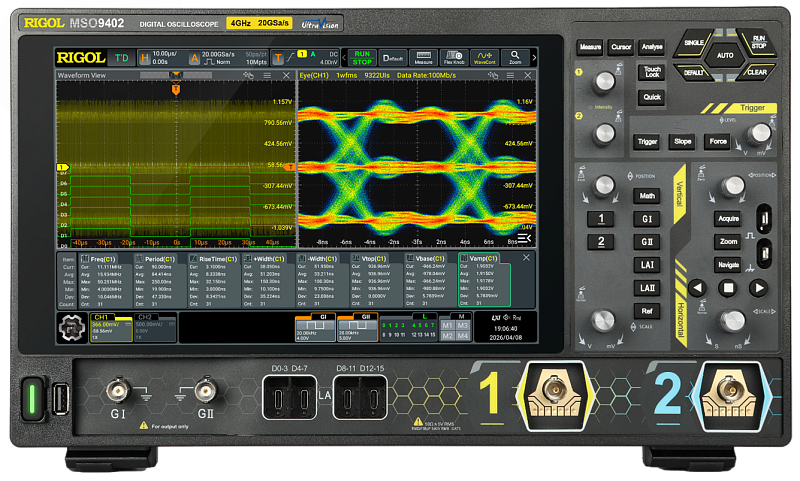Screen dimensions: 800x481
Task: Select the Period(C1) measurement tab
Action: (155, 259)
